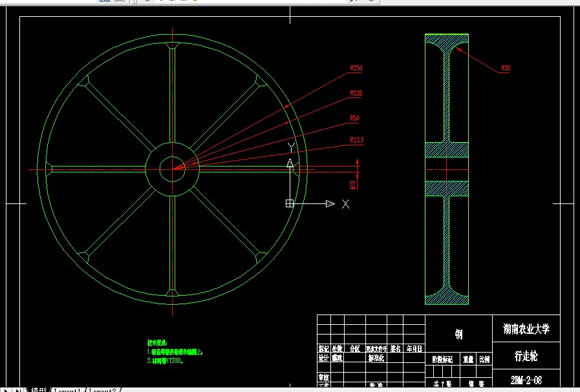
Task: Select the R20 fillet dimension text
Action: click(x=506, y=68)
